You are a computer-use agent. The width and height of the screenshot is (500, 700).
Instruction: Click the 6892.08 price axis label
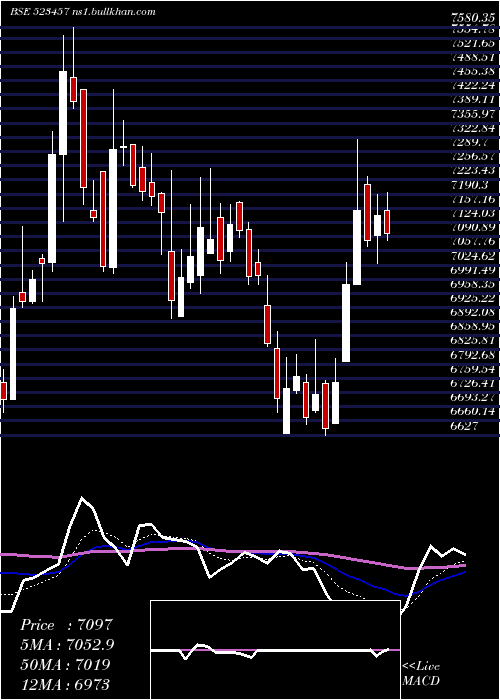coord(473,312)
